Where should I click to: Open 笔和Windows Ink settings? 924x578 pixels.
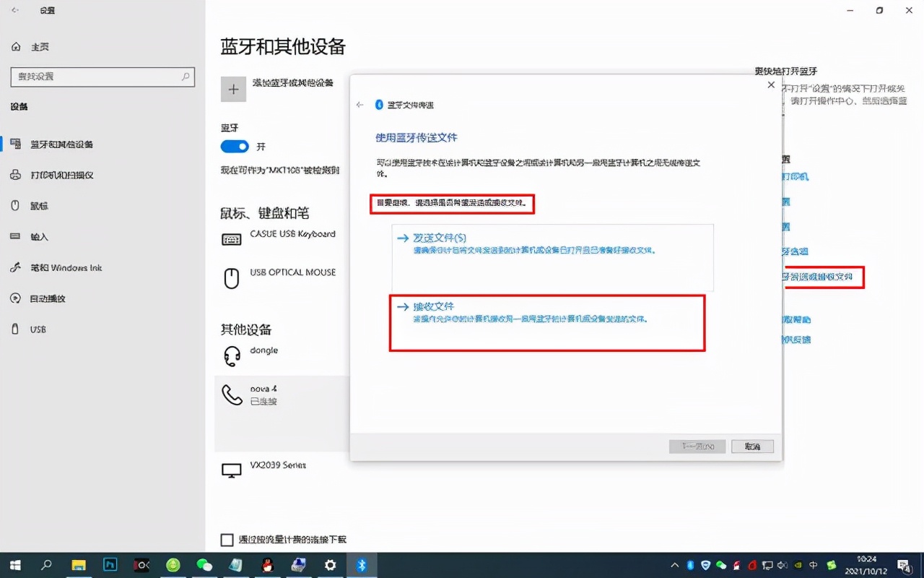(x=65, y=267)
